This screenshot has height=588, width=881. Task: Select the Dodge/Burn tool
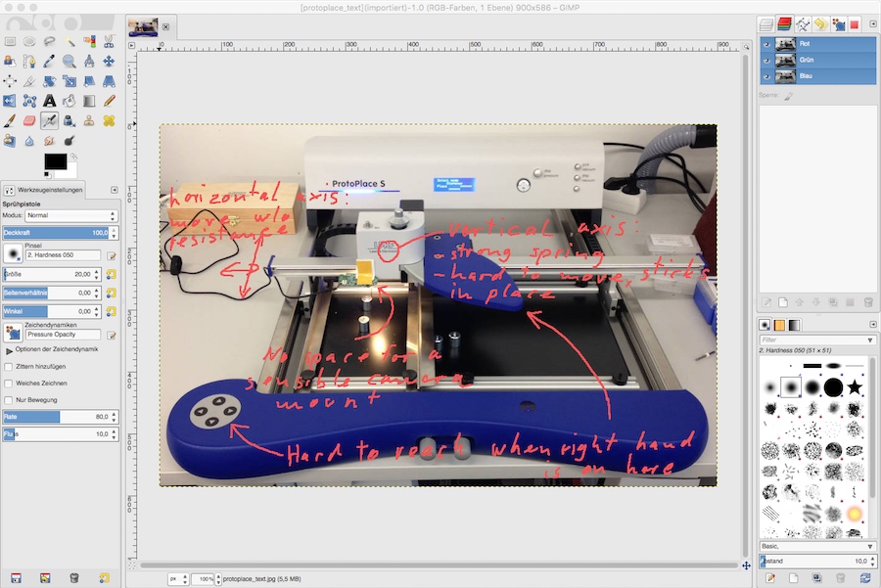click(x=70, y=141)
